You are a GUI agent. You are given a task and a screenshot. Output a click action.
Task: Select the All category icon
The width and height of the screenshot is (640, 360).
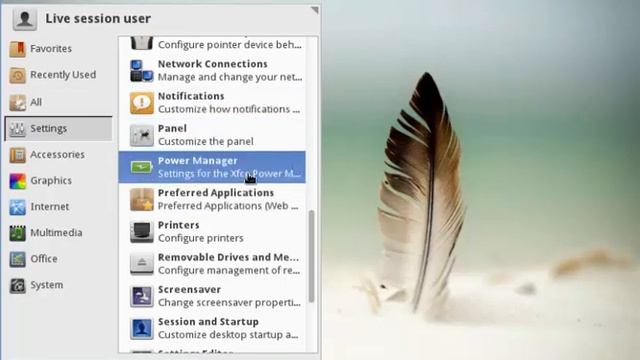click(18, 102)
